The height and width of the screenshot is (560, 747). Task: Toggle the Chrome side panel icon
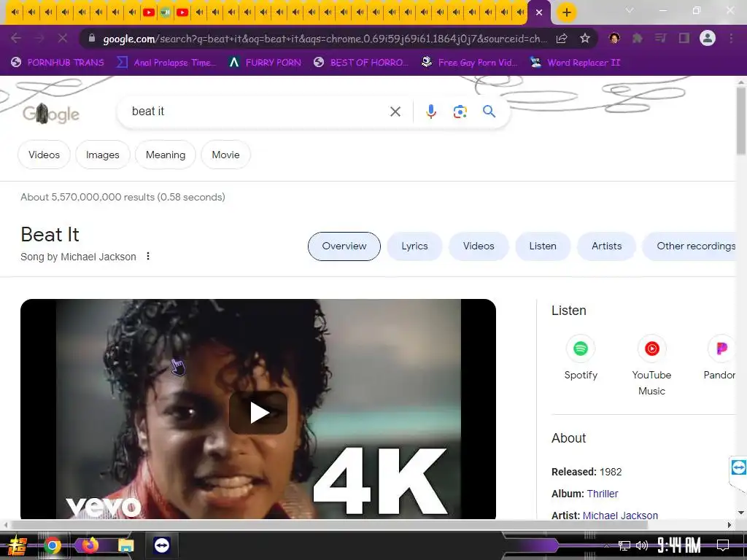[x=684, y=38]
